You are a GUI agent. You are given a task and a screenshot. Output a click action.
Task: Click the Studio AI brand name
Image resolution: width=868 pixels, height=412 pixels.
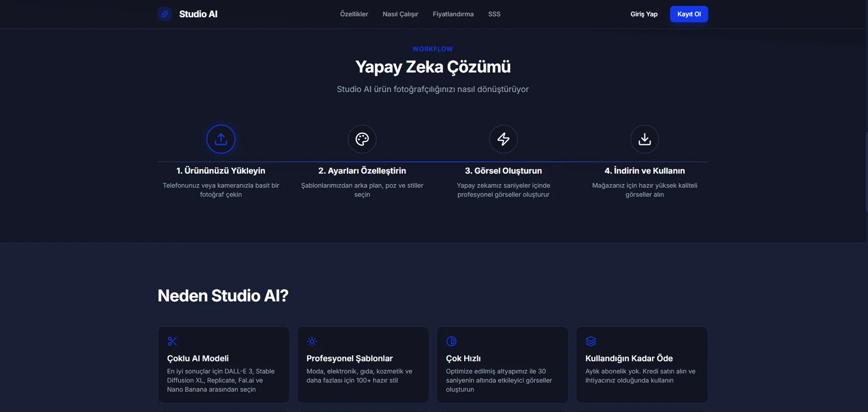(198, 14)
